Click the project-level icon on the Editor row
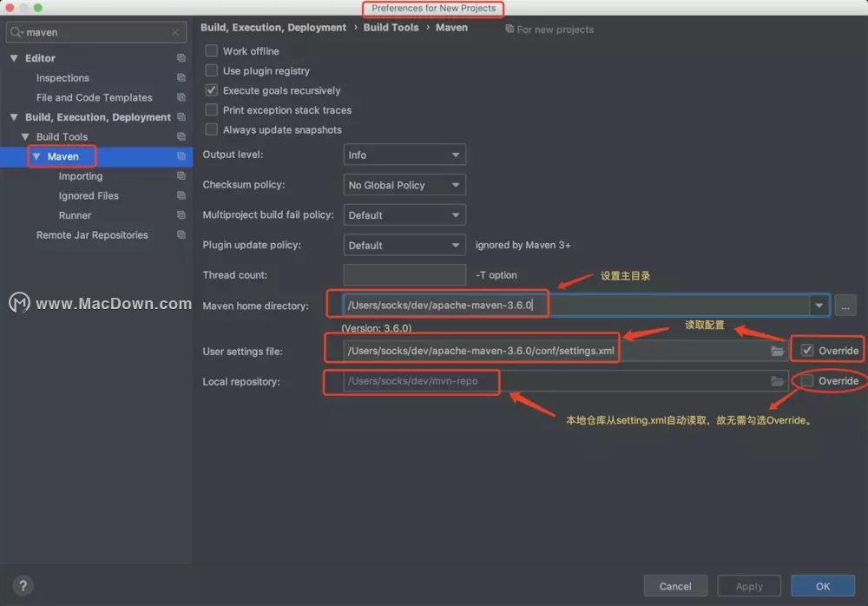Screen dimensions: 868x606 pos(181,57)
